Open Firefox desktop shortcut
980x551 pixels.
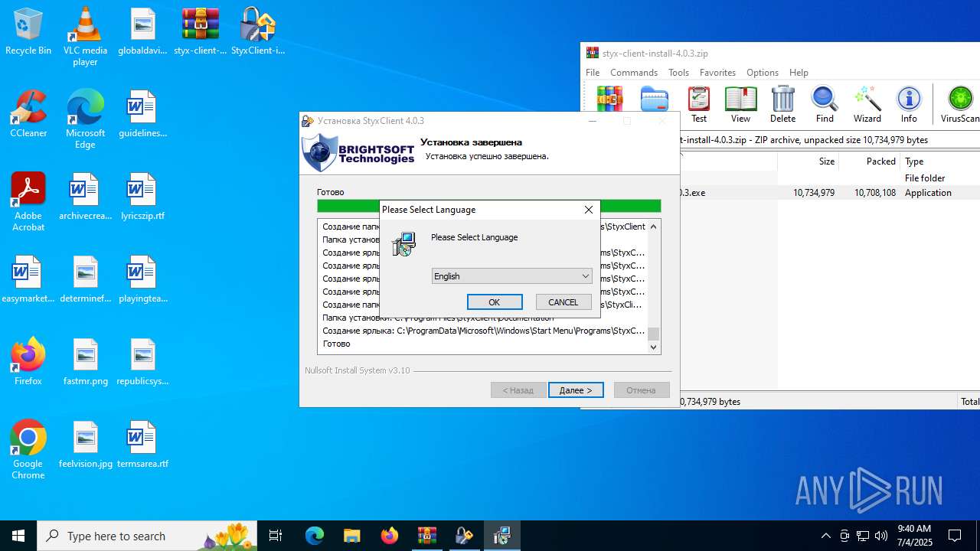tap(28, 363)
